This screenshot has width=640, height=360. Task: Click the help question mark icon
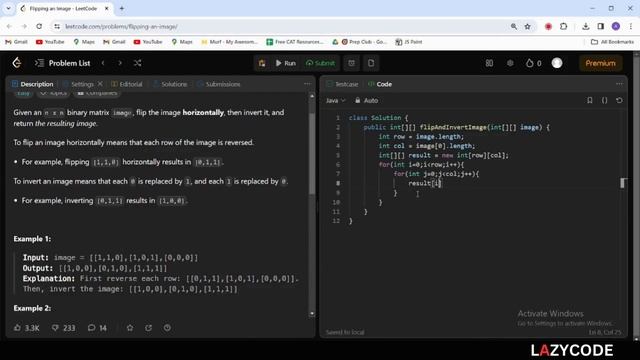(x=167, y=328)
